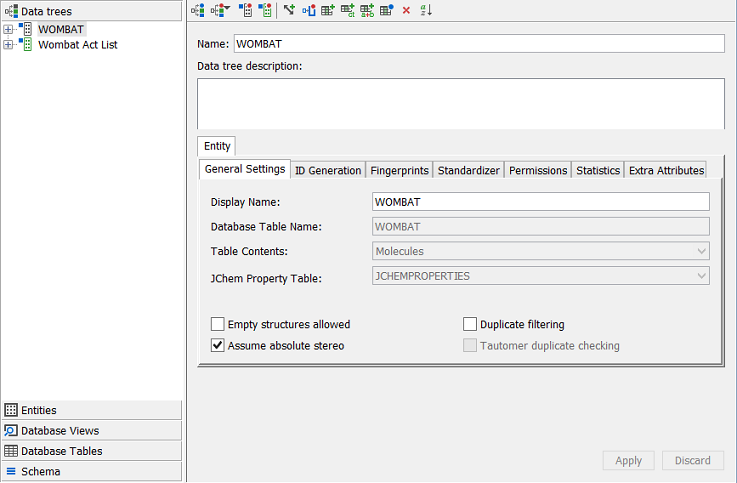Enable Empty structures allowed checkbox
This screenshot has width=737, height=483.
218,325
